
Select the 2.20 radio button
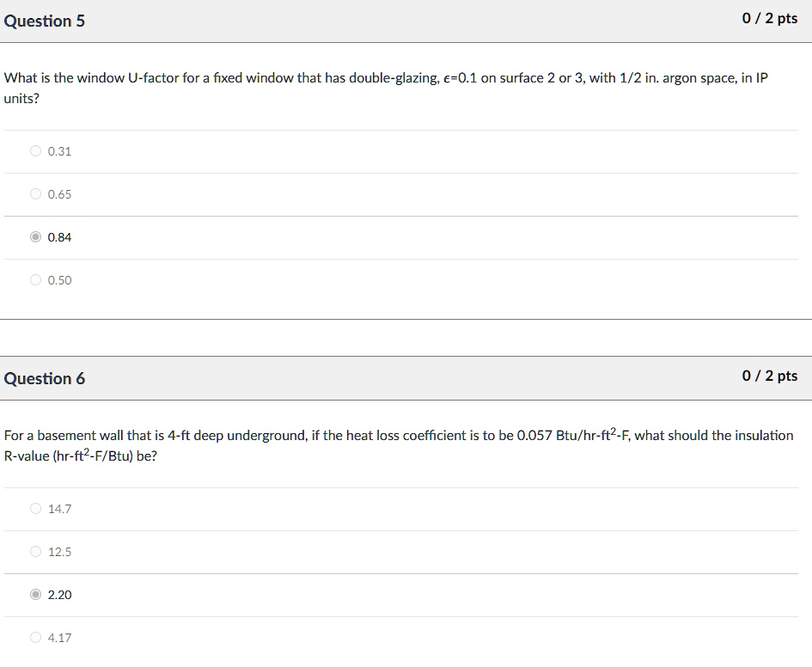35,595
